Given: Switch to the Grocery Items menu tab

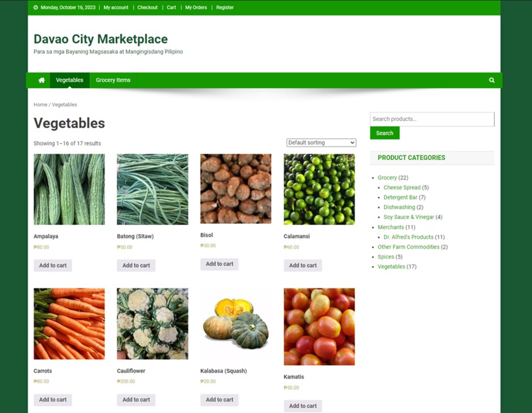Looking at the screenshot, I should coord(113,80).
